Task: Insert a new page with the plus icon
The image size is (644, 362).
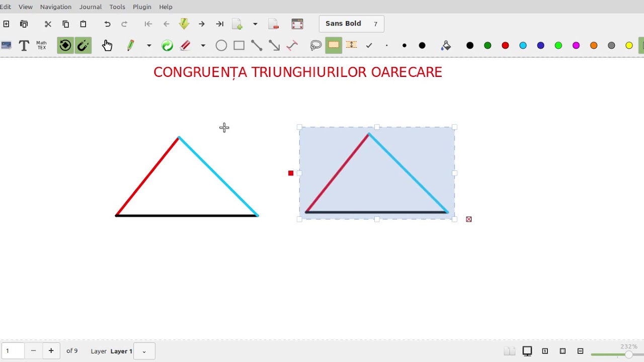Action: [237, 24]
